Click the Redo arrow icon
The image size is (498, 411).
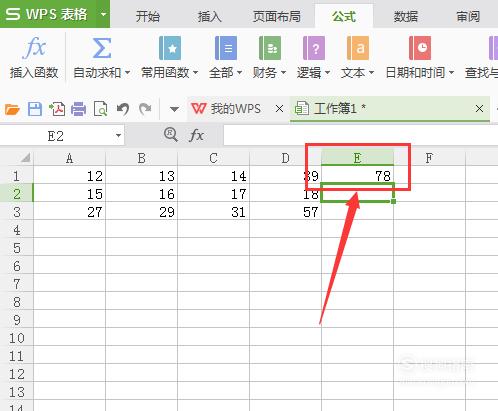145,109
